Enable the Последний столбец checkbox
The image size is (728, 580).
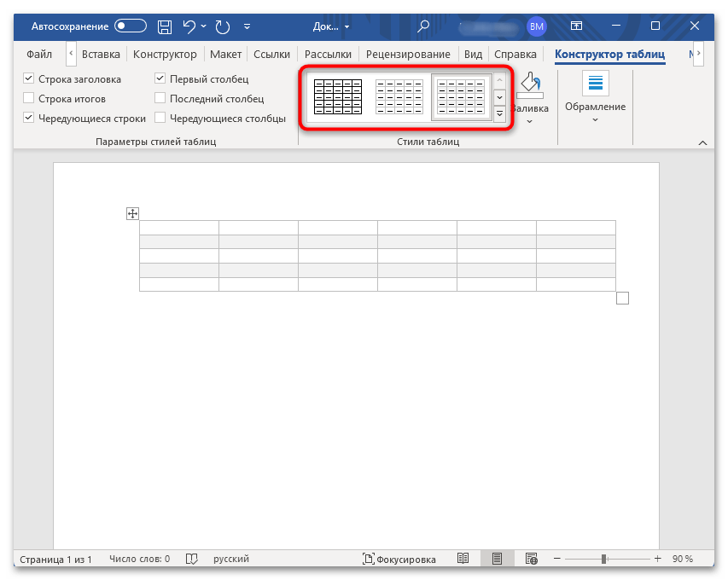coord(160,99)
